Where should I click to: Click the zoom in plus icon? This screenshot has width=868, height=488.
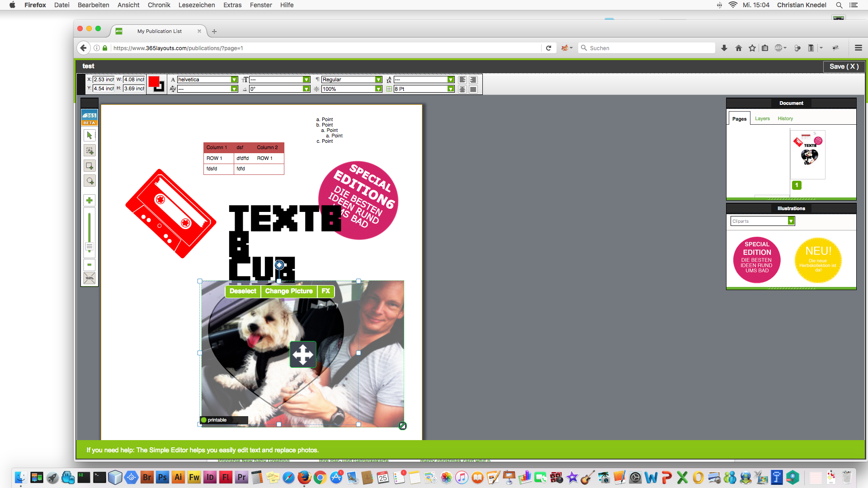pyautogui.click(x=89, y=200)
